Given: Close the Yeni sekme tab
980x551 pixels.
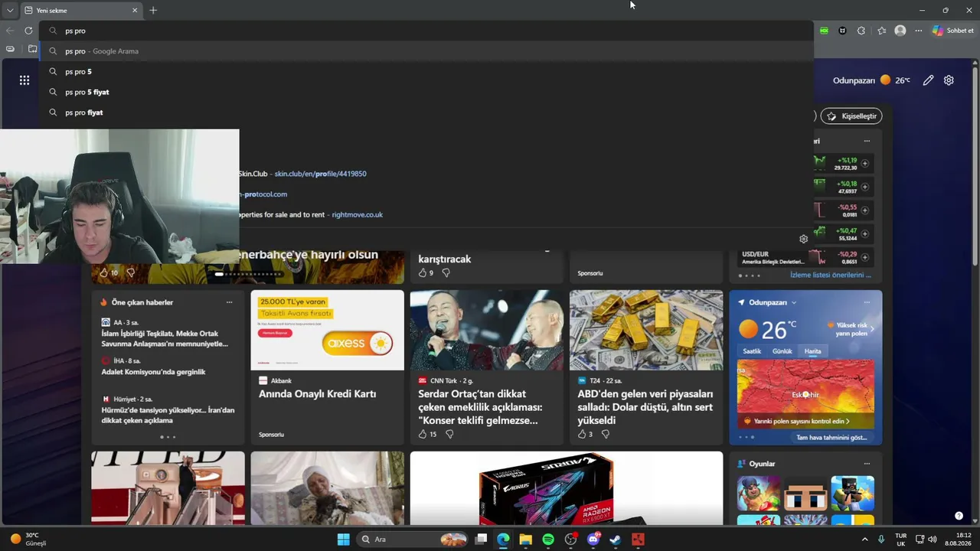Looking at the screenshot, I should tap(135, 10).
